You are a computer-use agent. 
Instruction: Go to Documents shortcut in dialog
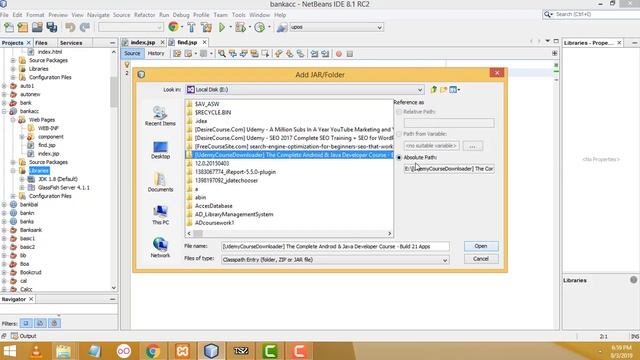(x=160, y=182)
